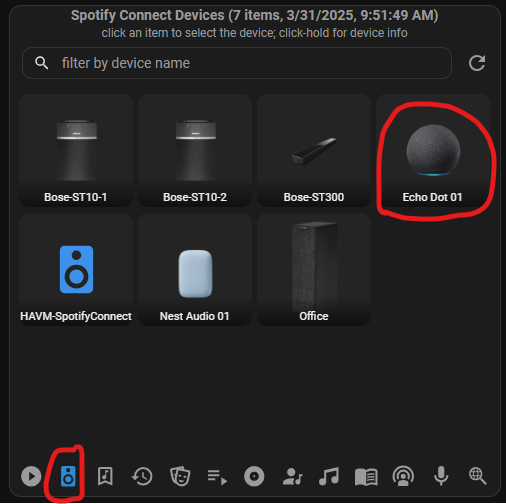Open the Devices speaker icon in footer
The width and height of the screenshot is (506, 504).
click(68, 476)
